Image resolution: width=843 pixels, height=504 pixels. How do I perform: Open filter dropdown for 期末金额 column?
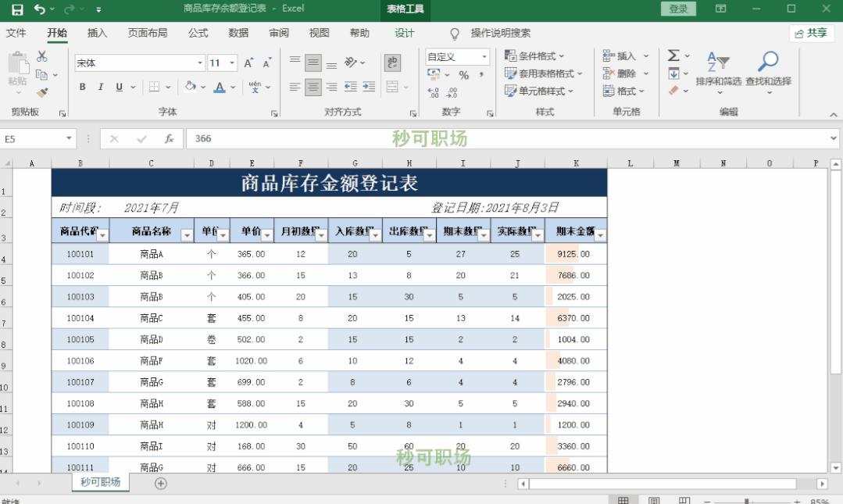(x=600, y=235)
